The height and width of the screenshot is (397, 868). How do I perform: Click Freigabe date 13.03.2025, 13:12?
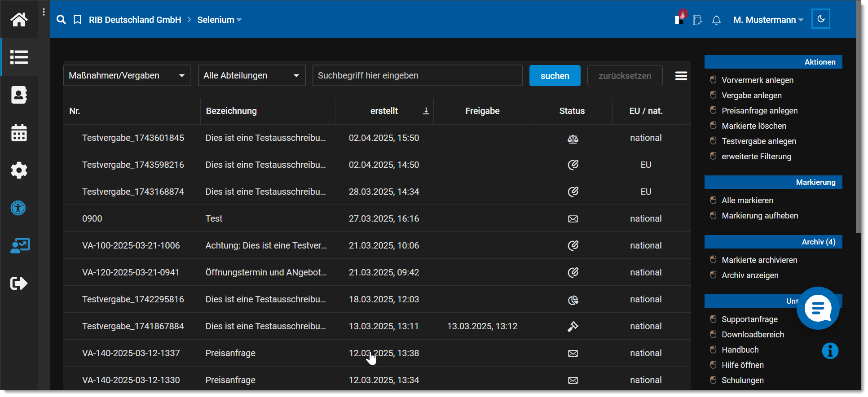click(482, 326)
